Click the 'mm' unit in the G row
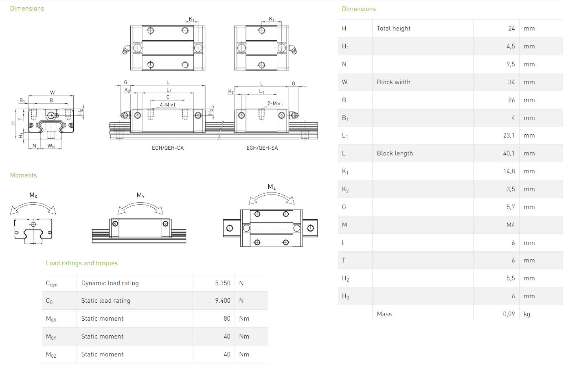The width and height of the screenshot is (588, 389). coord(529,207)
